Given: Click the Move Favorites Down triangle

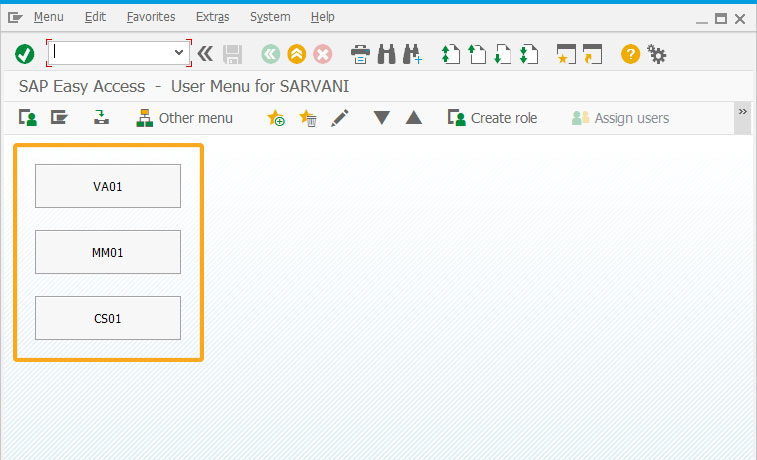Looking at the screenshot, I should pos(381,118).
